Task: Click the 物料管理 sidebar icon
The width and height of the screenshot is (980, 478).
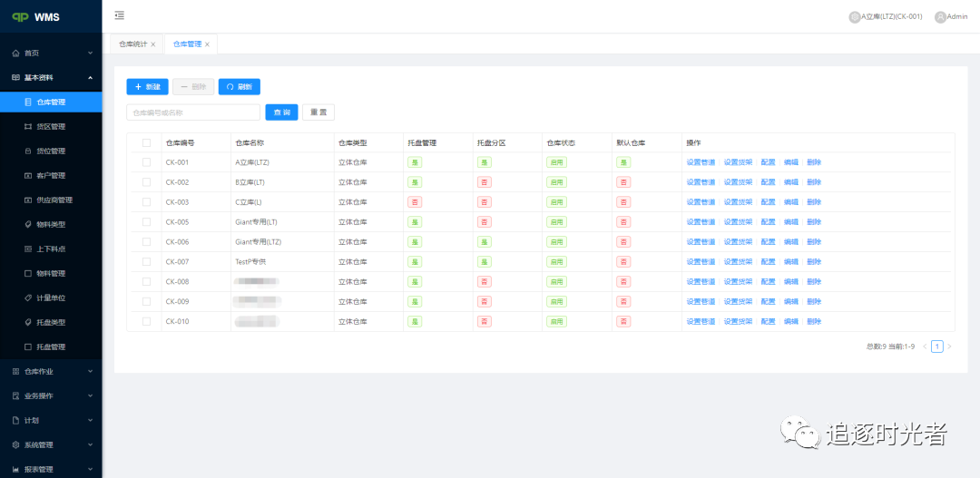Action: coord(27,274)
